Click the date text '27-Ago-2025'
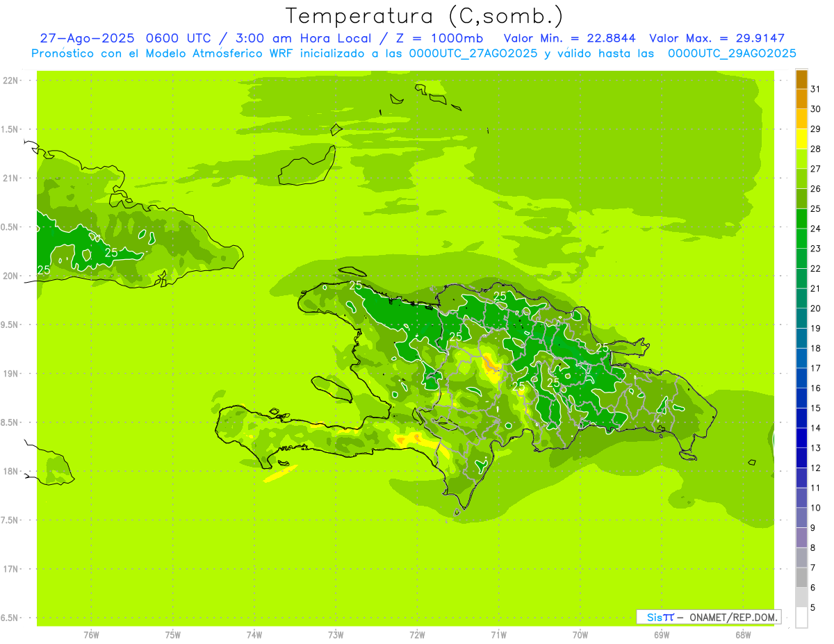The width and height of the screenshot is (834, 644). [86, 38]
